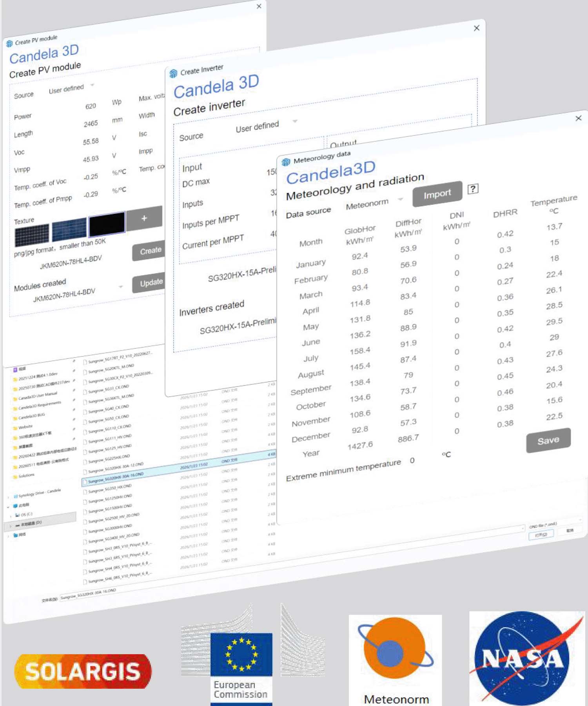Click the yearly DiffHor total 886.7
The image size is (588, 706).
pyautogui.click(x=408, y=439)
